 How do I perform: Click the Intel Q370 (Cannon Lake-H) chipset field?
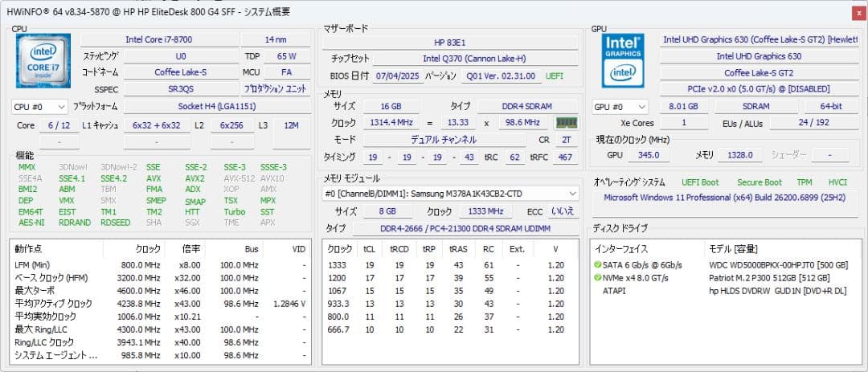click(474, 59)
